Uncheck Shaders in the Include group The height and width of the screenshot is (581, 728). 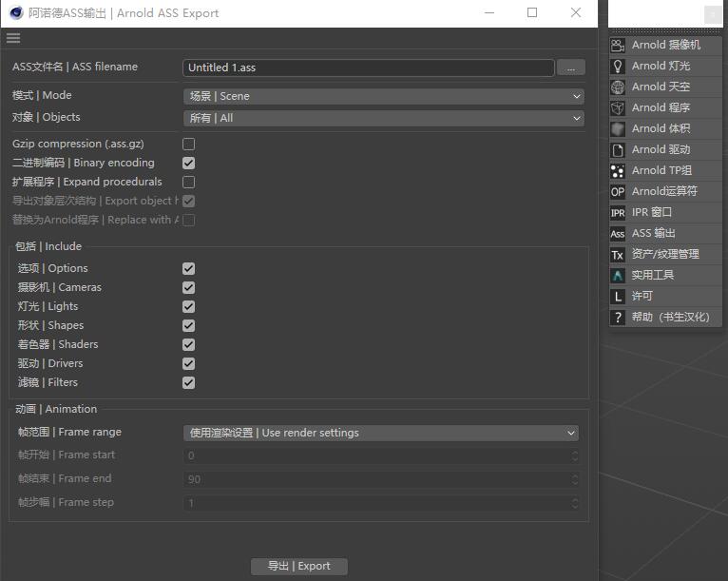click(188, 344)
